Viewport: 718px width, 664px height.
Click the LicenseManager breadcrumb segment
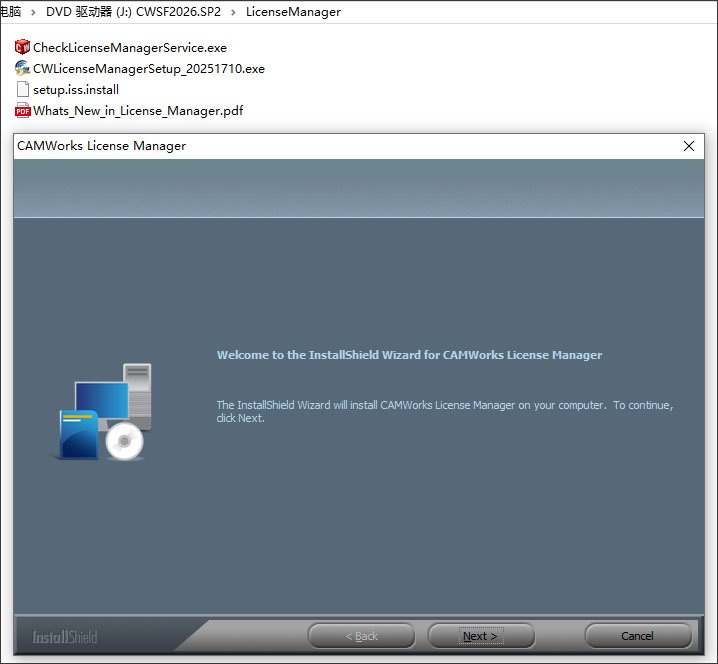click(293, 11)
